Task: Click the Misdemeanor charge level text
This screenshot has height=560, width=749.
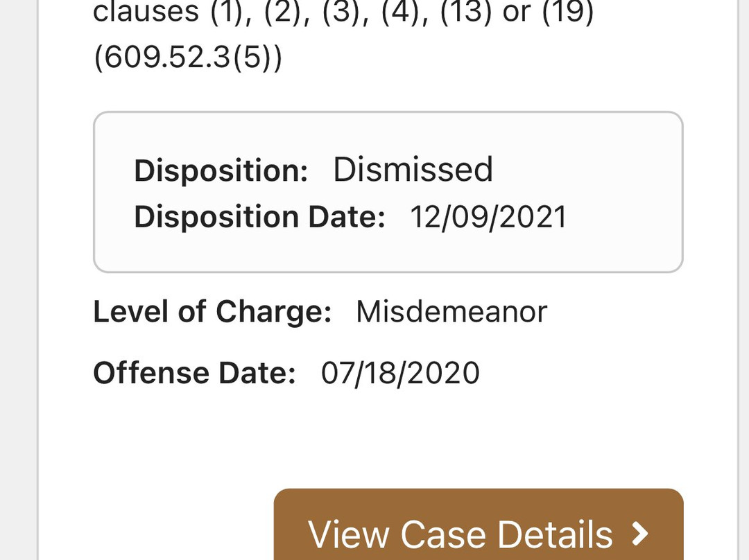Action: pos(451,312)
